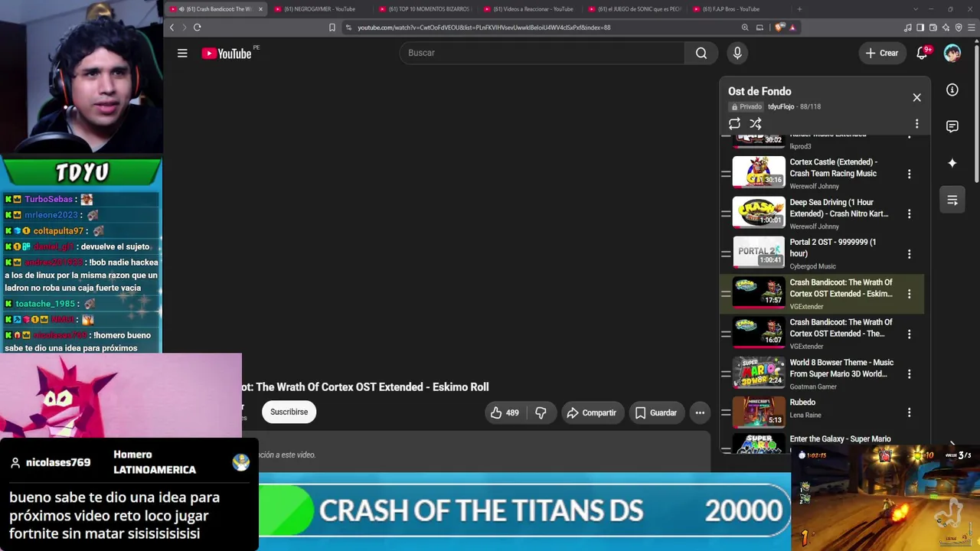980x551 pixels.
Task: Open the YouTube guide hamburger menu
Action: point(182,53)
